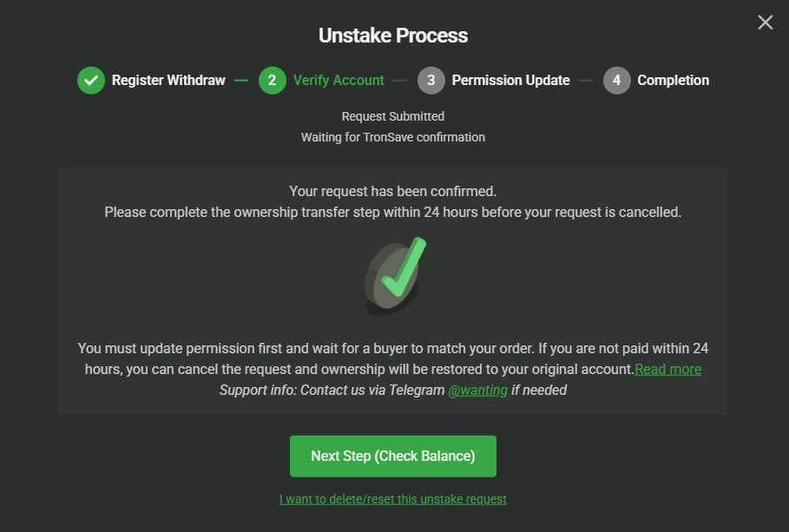Click the Support info Telegram text
This screenshot has height=532, width=789.
332,391
